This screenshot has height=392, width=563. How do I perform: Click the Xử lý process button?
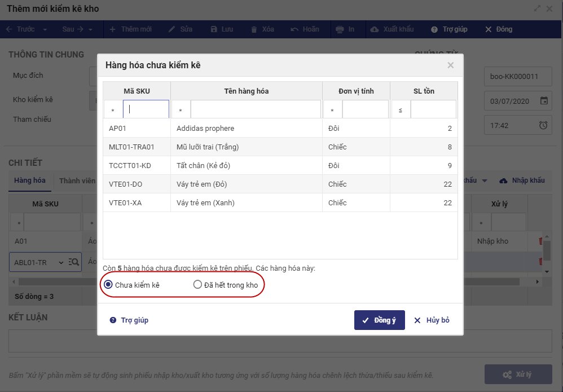(518, 375)
